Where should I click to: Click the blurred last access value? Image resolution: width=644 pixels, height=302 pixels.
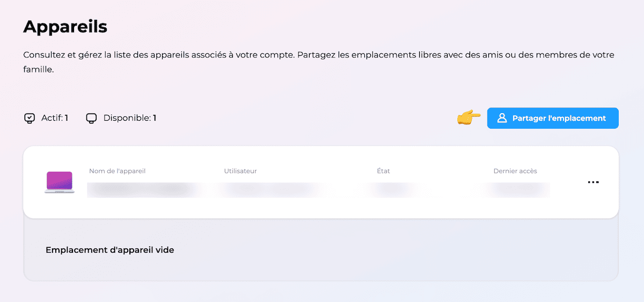[515, 189]
